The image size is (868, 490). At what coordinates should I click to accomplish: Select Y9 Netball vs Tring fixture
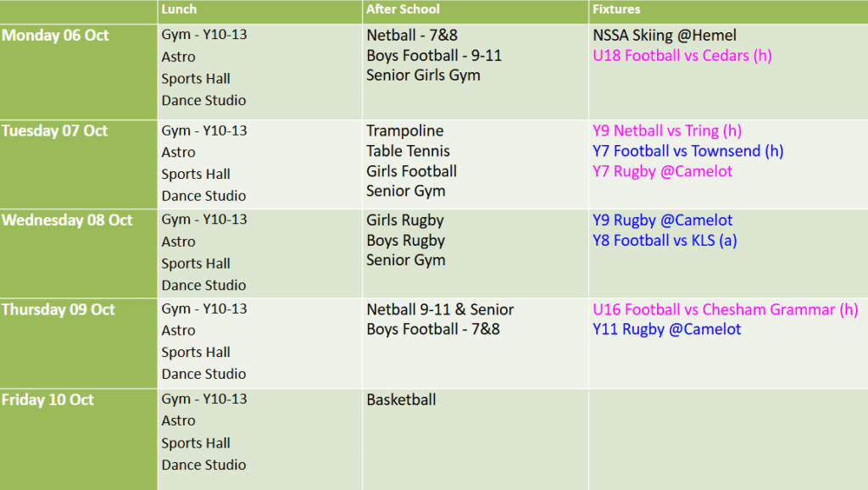pos(667,131)
